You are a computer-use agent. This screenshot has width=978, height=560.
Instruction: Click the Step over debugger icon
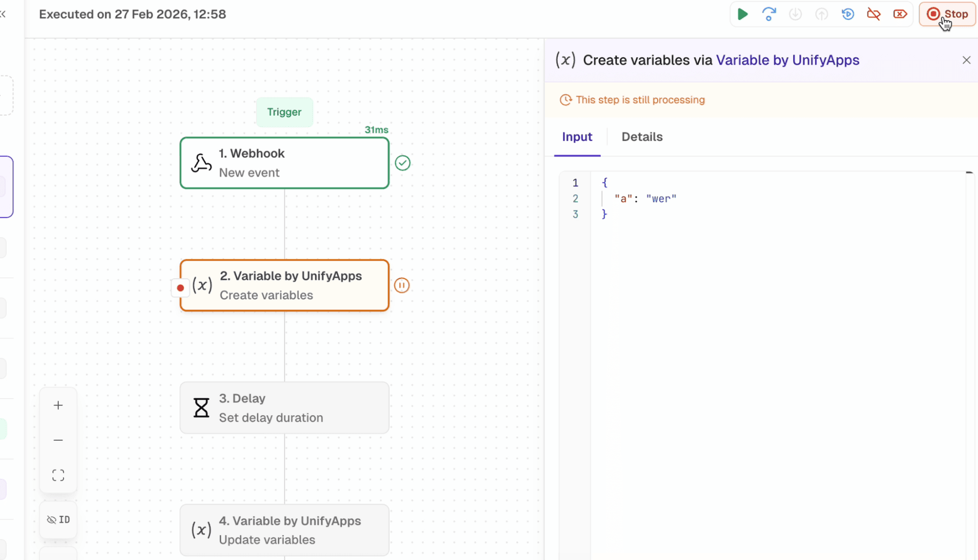tap(769, 14)
